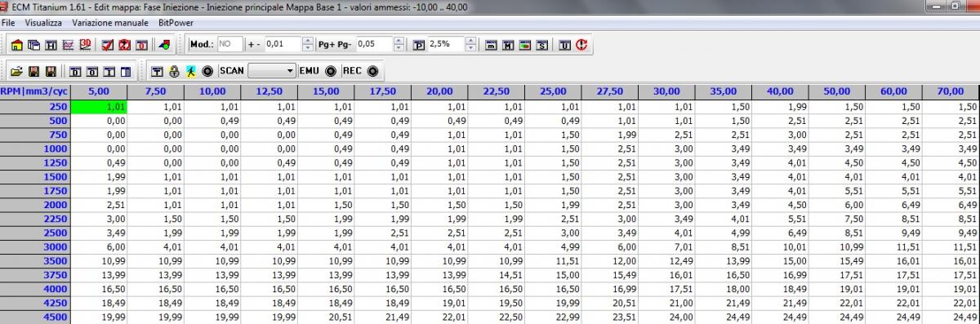The width and height of the screenshot is (980, 324).
Task: Toggle the REC round button
Action: (372, 71)
